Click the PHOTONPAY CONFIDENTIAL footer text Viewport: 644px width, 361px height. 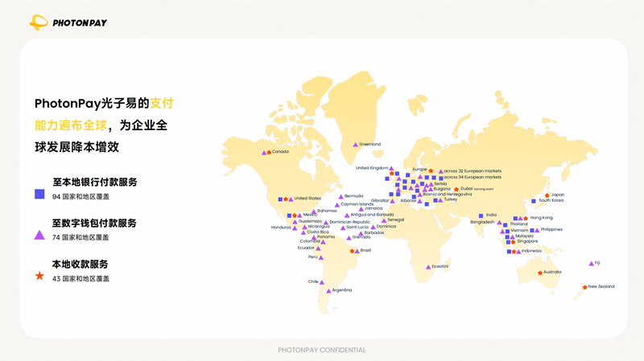coord(321,351)
